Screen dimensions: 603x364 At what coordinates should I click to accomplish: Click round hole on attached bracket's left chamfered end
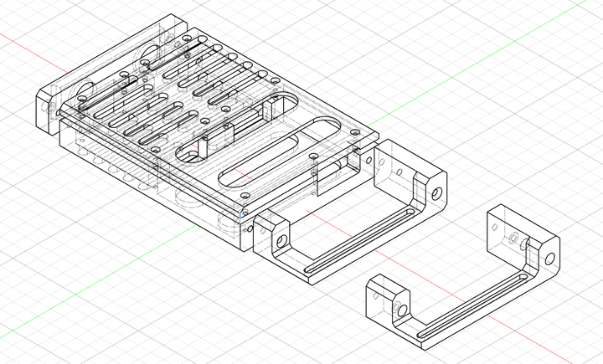tap(282, 241)
